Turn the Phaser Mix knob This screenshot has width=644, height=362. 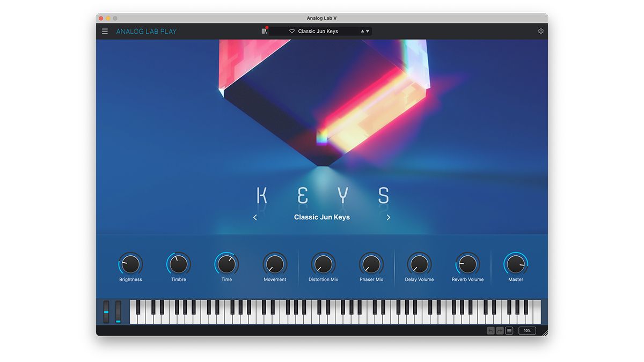(x=371, y=264)
